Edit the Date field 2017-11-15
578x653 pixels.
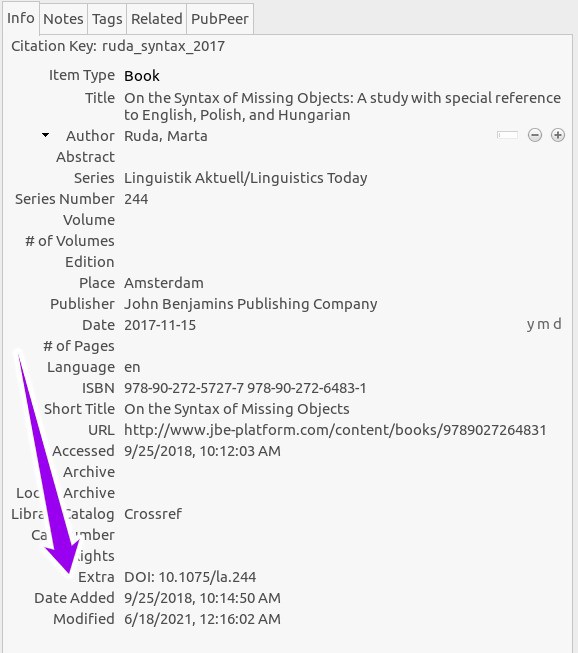tap(160, 325)
